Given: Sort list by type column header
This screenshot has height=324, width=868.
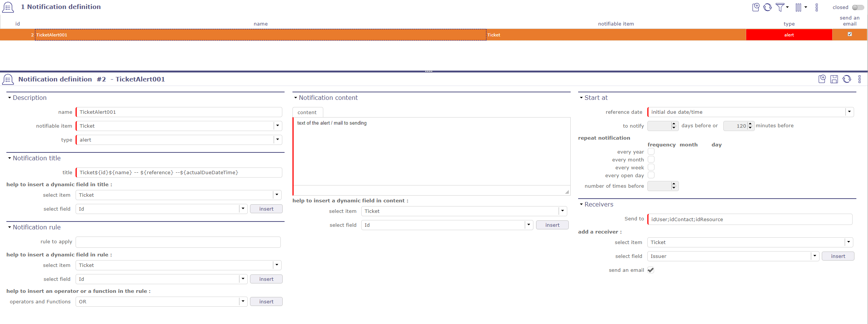Looking at the screenshot, I should pos(789,24).
